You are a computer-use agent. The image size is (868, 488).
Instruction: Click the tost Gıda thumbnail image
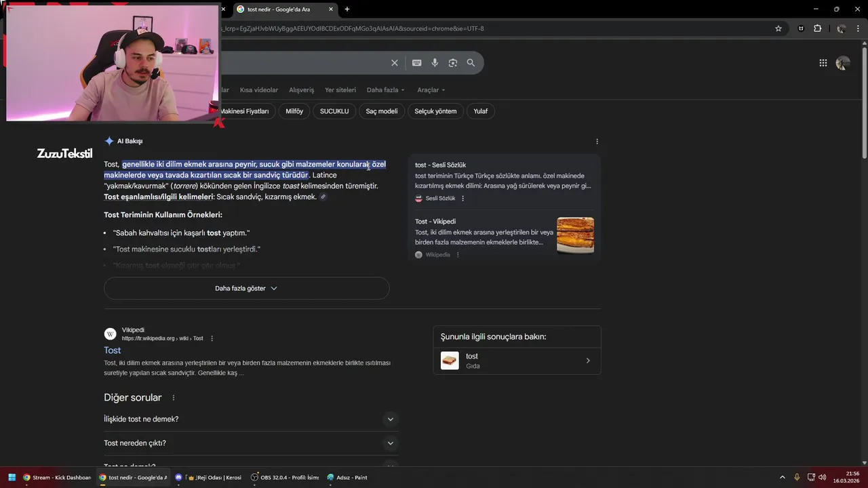450,361
